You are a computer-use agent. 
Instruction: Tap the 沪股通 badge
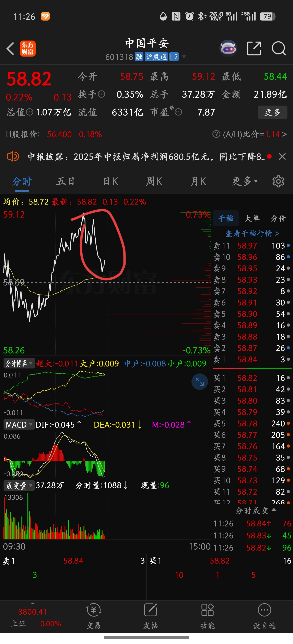156,57
